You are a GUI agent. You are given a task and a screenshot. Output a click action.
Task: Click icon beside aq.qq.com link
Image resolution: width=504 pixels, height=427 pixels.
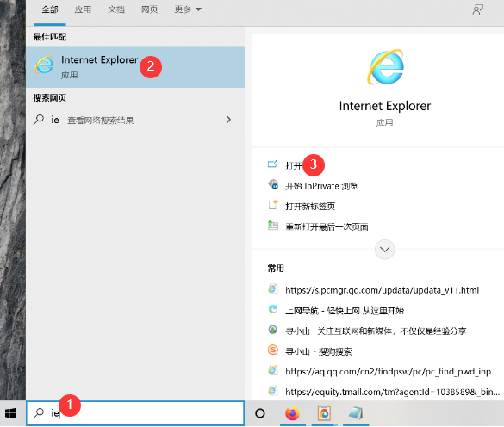(x=272, y=370)
